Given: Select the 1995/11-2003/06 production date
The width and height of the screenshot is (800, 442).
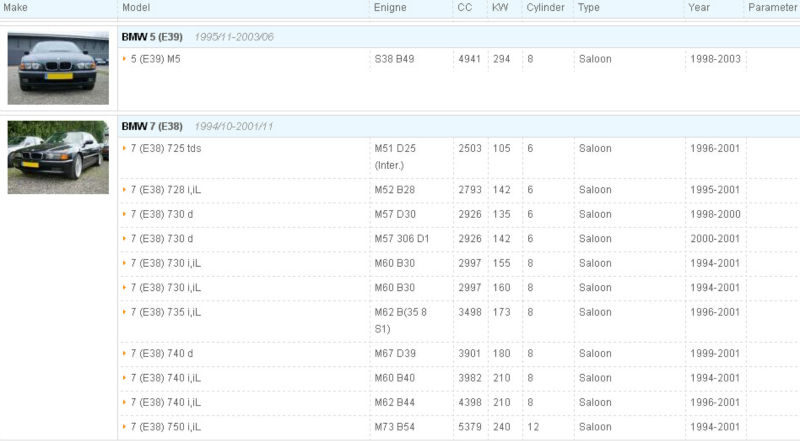Looking at the screenshot, I should pos(234,37).
